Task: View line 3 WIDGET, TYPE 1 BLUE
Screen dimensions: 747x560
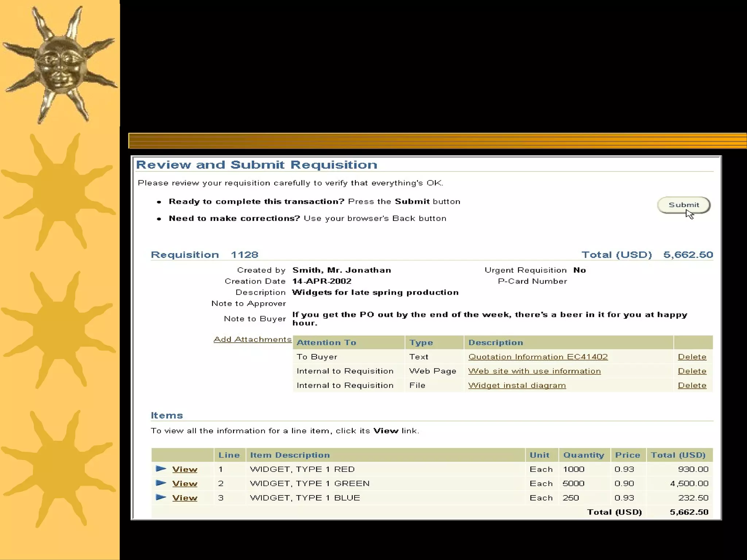Action: [x=185, y=498]
